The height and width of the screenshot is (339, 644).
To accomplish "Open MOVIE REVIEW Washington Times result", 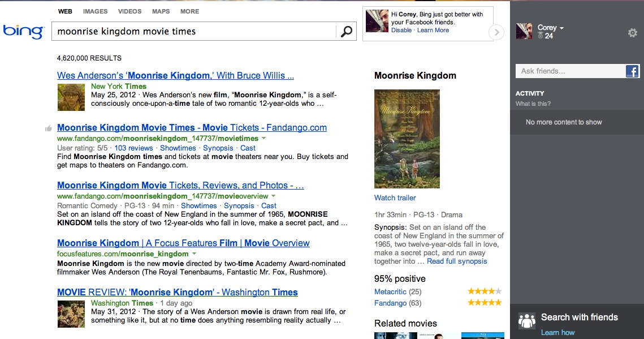I will click(x=178, y=292).
